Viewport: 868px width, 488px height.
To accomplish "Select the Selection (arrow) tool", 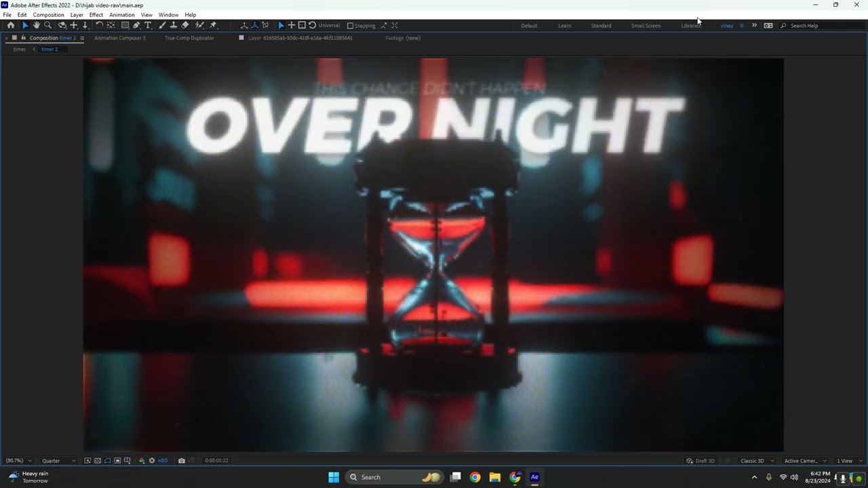I will pyautogui.click(x=25, y=25).
